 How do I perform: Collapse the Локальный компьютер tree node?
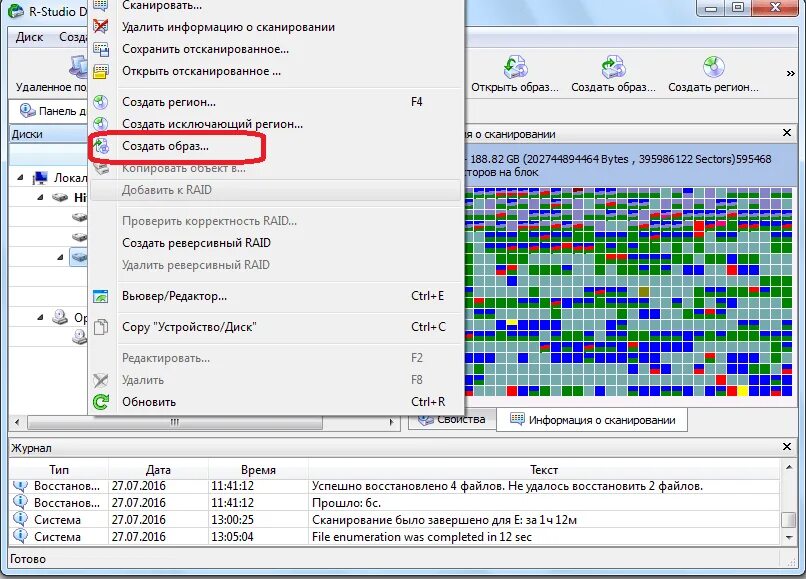point(20,178)
